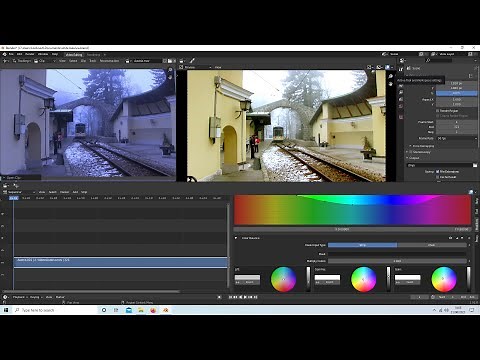The image size is (480, 360).
Task: Toggle overlays icon in preview header
Action: pyautogui.click(x=387, y=67)
